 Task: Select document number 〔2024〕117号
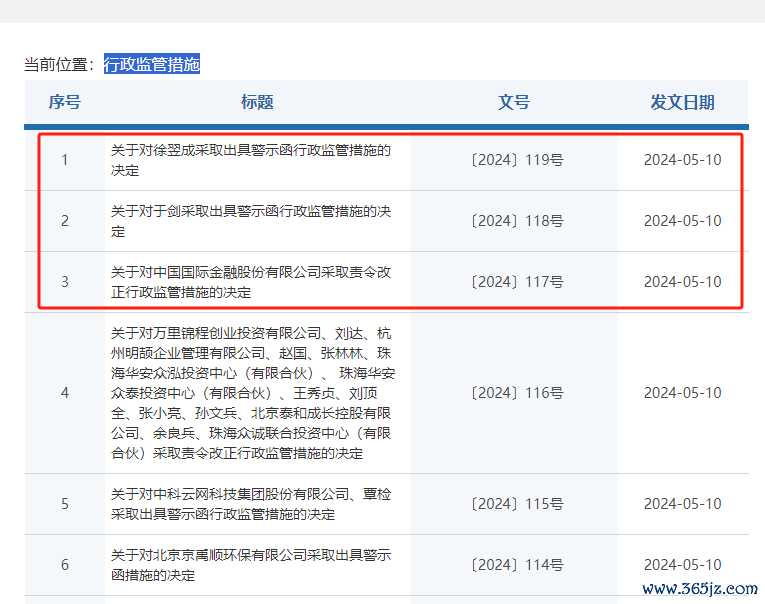click(x=514, y=282)
